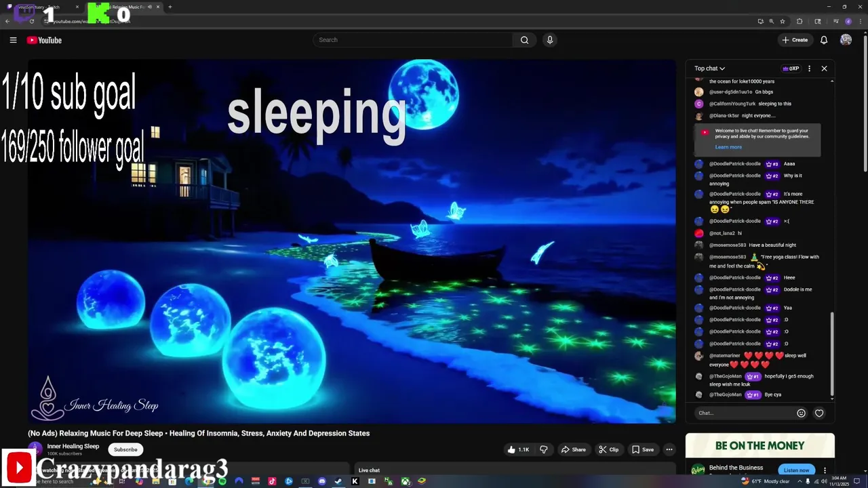Open the ad options three-dot menu
Image resolution: width=868 pixels, height=488 pixels.
[825, 470]
